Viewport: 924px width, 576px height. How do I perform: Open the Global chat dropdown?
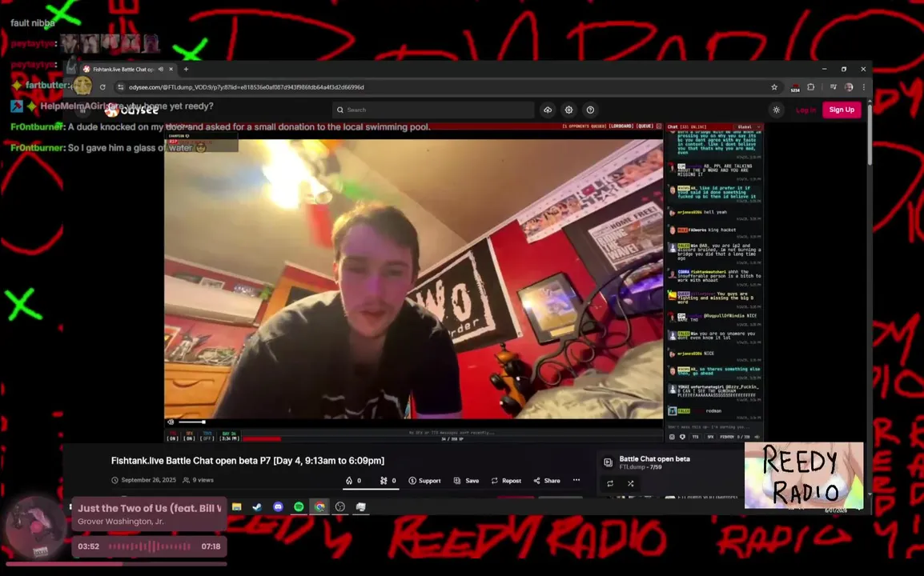(x=749, y=126)
